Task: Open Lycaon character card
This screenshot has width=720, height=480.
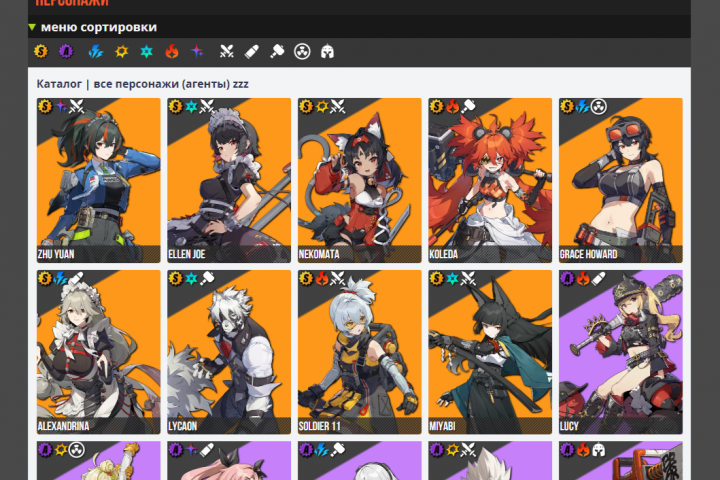Action: click(229, 352)
